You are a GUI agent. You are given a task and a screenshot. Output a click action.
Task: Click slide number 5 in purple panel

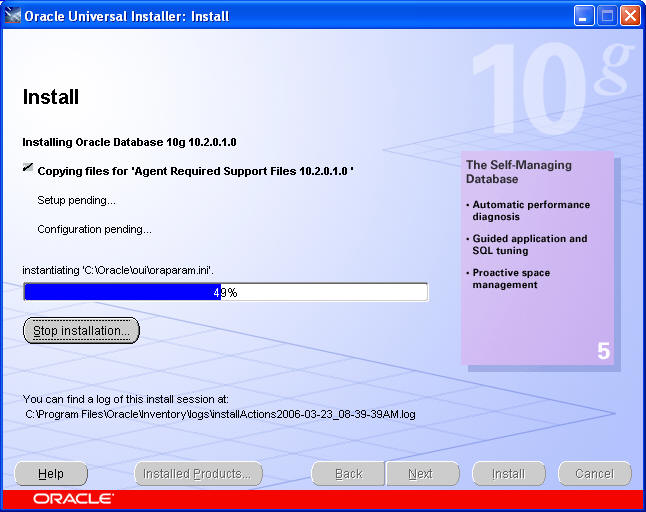603,351
